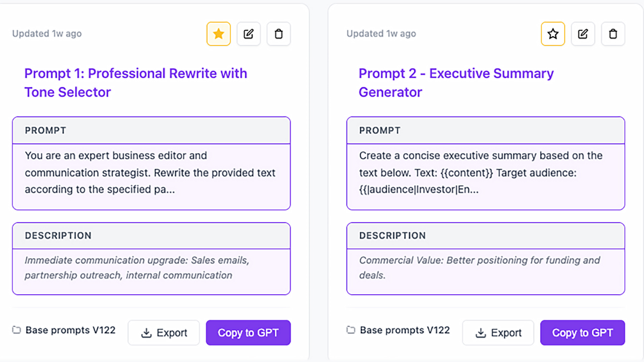Click the folder icon beside Base prompts V122

[16, 330]
